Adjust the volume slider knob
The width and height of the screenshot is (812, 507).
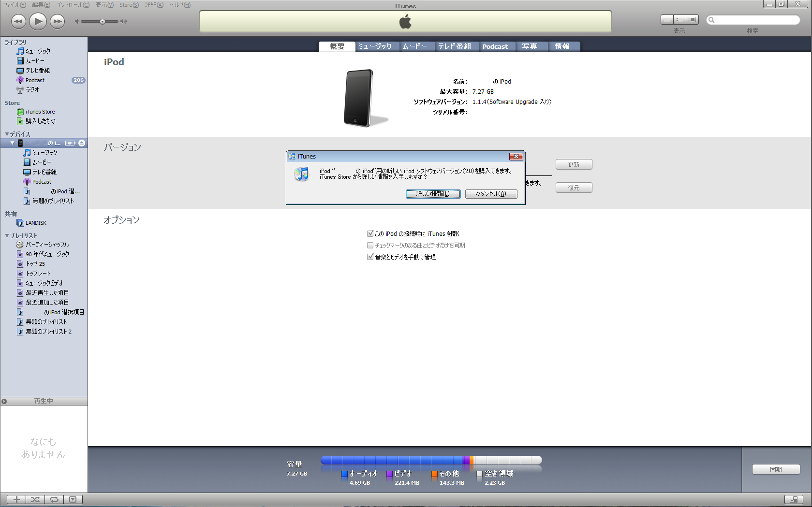[102, 21]
